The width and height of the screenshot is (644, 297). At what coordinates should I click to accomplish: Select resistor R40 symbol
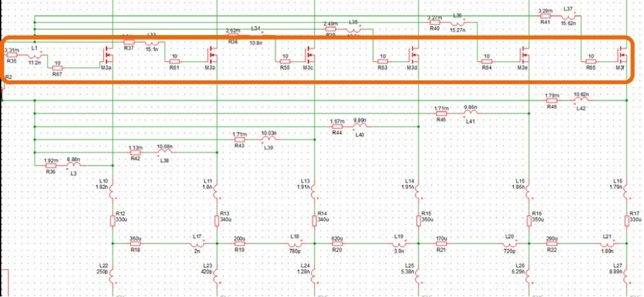[435, 23]
